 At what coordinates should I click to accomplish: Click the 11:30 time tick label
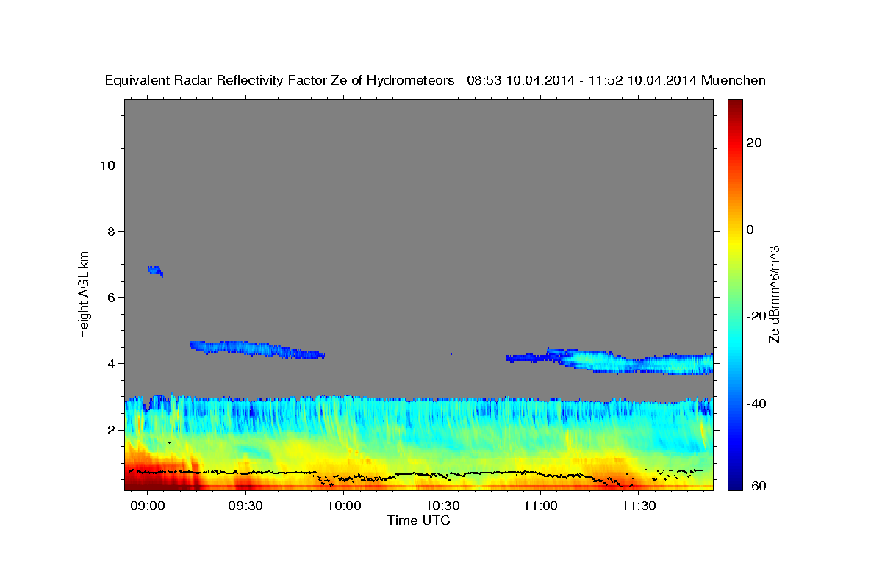(639, 506)
